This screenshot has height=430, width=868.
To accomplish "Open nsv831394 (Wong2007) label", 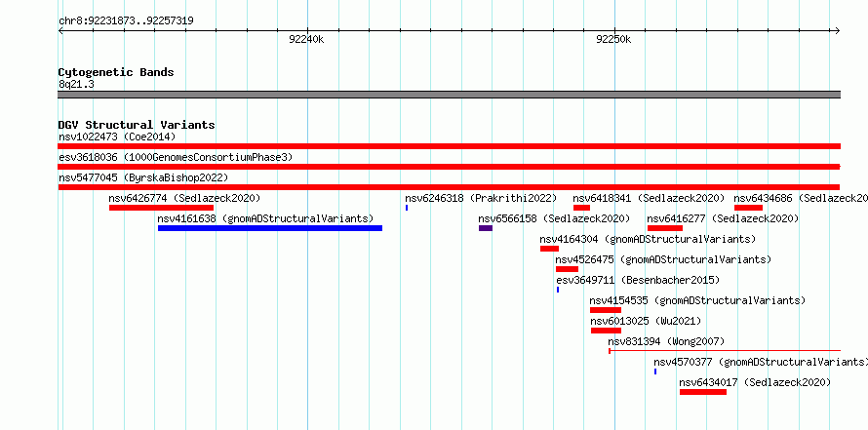I will coord(666,341).
